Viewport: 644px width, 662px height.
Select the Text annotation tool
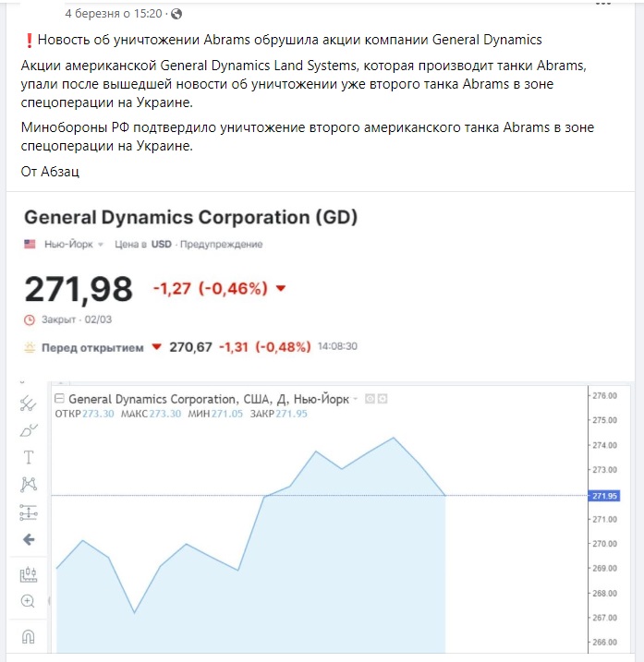coord(29,457)
